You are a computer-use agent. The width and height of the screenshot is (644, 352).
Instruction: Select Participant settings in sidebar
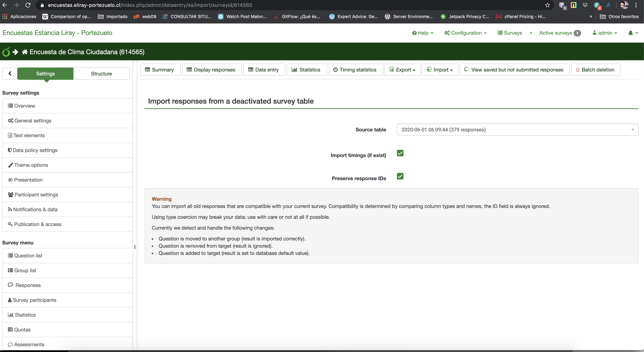tap(36, 195)
